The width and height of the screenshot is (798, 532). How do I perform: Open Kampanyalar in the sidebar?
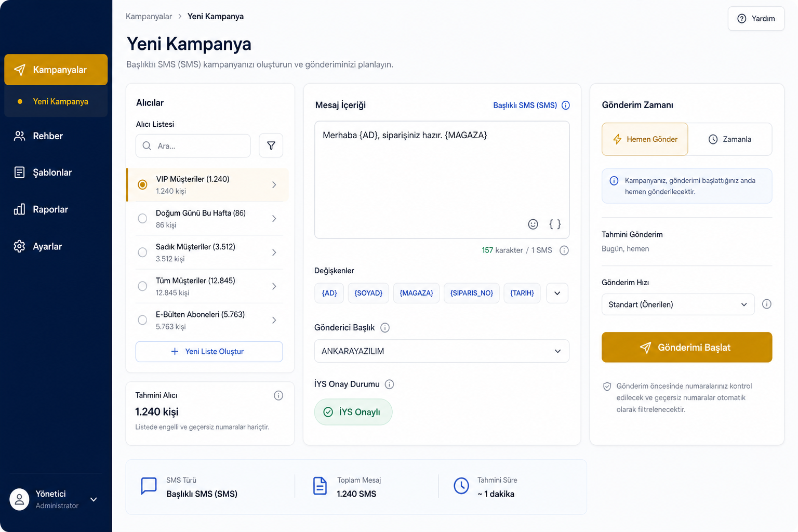56,70
